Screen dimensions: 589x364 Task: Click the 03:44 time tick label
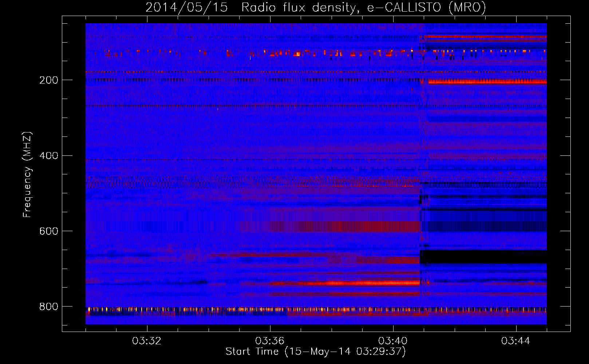(516, 341)
